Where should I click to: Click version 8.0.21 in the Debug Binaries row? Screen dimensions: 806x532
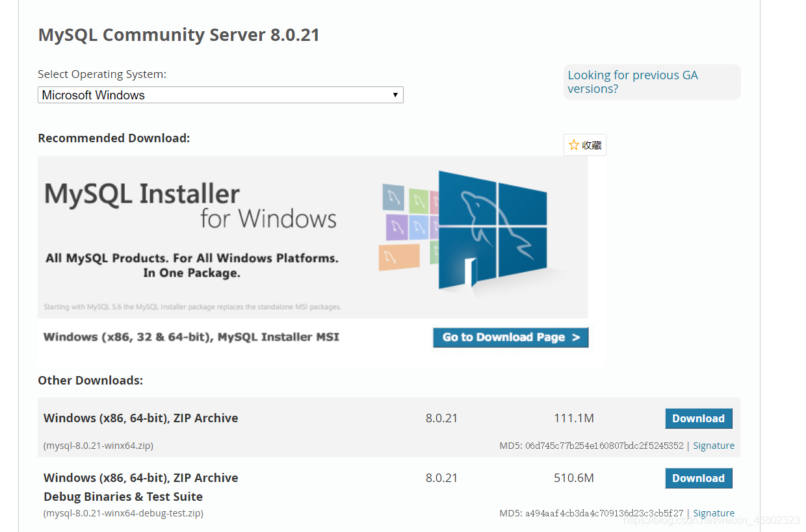tap(442, 478)
